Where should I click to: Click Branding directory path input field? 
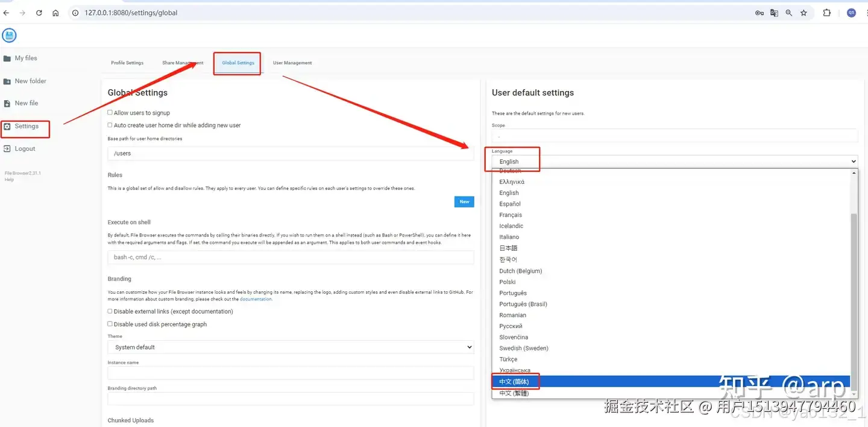click(291, 399)
